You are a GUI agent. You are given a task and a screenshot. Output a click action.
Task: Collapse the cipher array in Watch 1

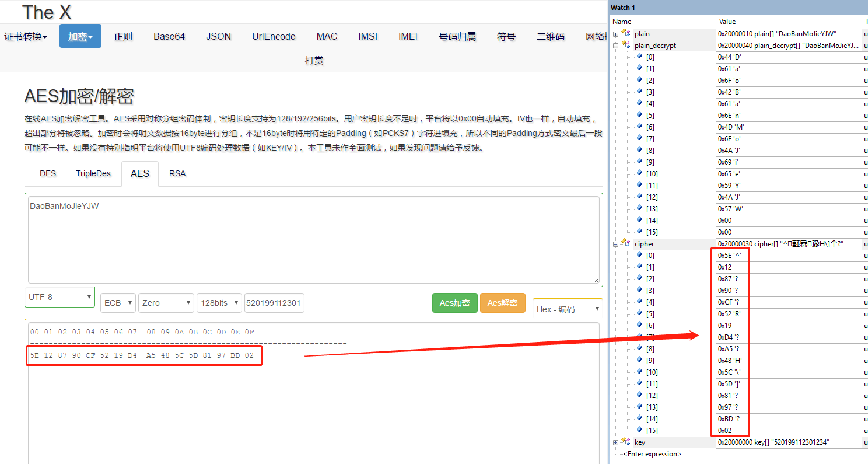click(616, 243)
